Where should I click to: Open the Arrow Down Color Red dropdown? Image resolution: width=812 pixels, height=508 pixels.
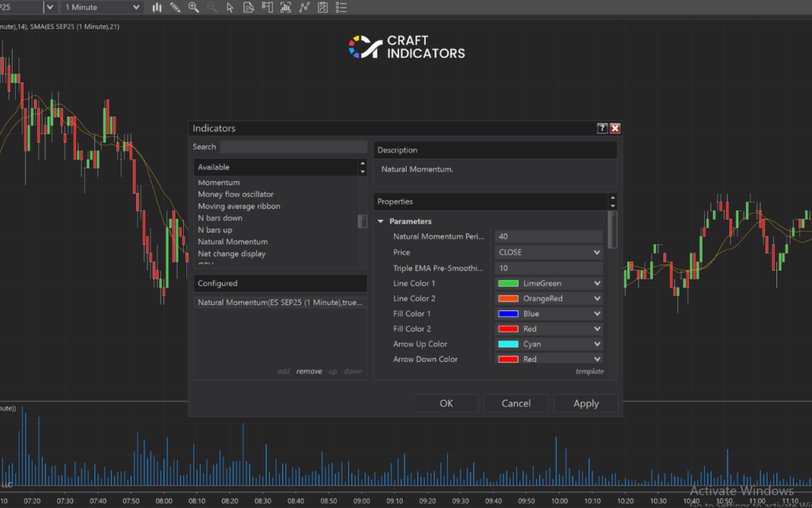[x=549, y=359]
